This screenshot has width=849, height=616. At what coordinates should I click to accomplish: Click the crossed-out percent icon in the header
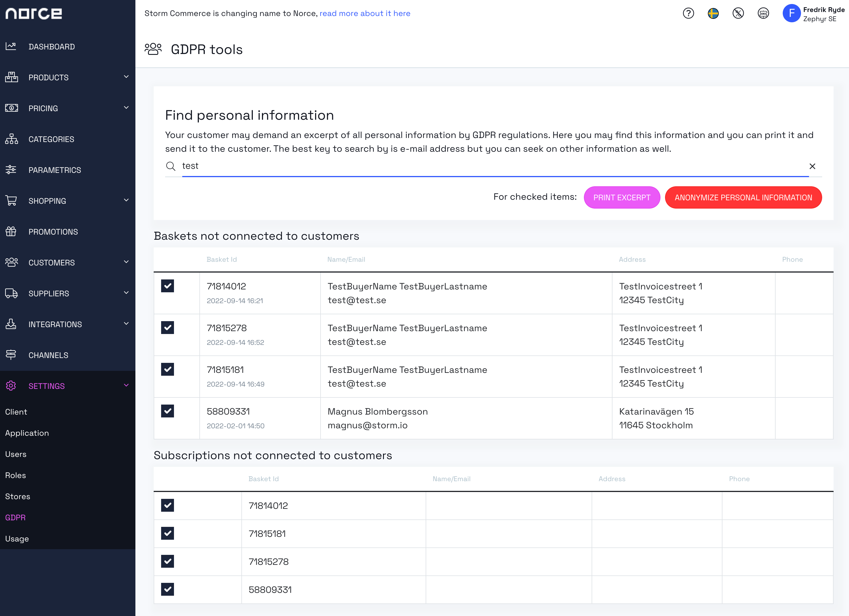tap(738, 13)
